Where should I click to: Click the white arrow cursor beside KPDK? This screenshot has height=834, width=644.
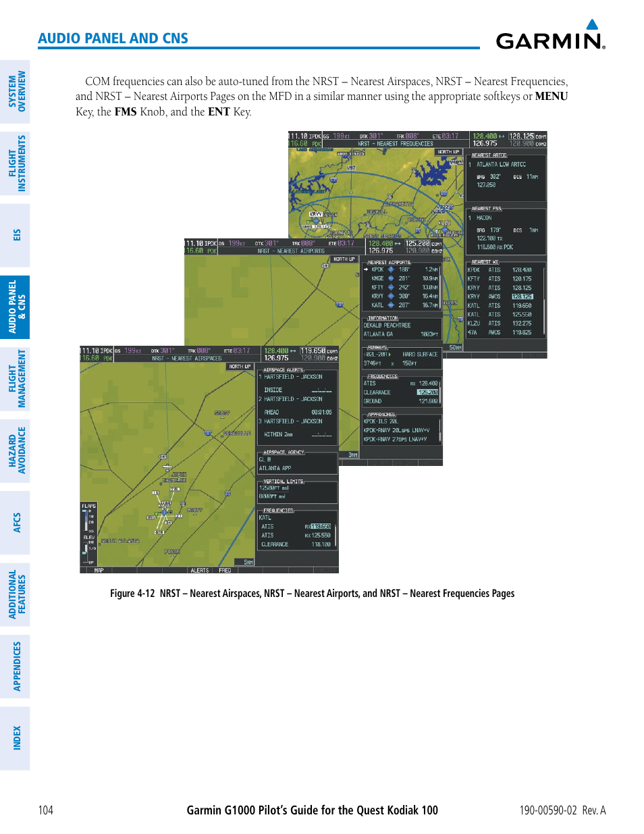click(x=366, y=269)
